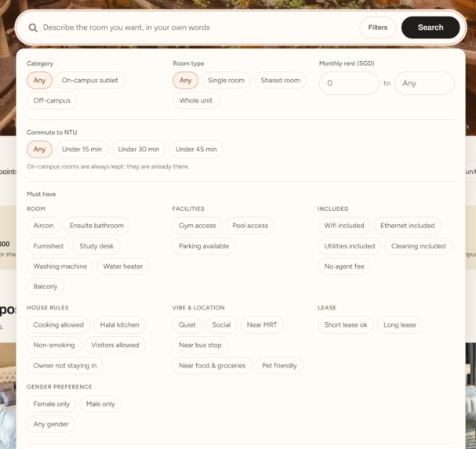Select Any under Category
The image size is (476, 449).
click(39, 81)
